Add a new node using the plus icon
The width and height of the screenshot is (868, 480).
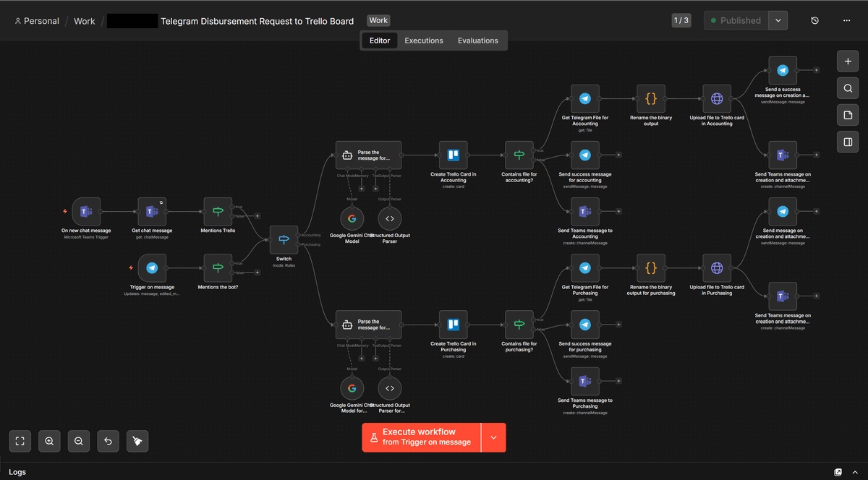848,61
